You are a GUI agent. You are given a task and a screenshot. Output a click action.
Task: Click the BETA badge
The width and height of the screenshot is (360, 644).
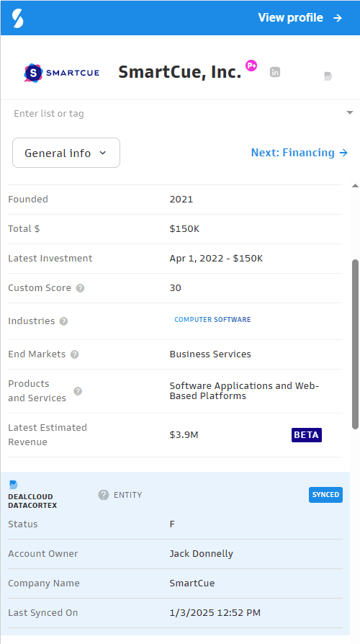(307, 435)
